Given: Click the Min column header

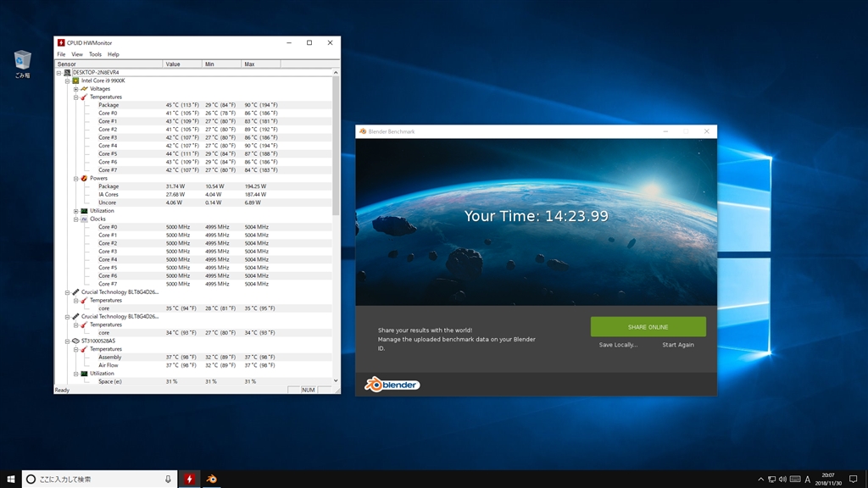Looking at the screenshot, I should click(x=221, y=64).
